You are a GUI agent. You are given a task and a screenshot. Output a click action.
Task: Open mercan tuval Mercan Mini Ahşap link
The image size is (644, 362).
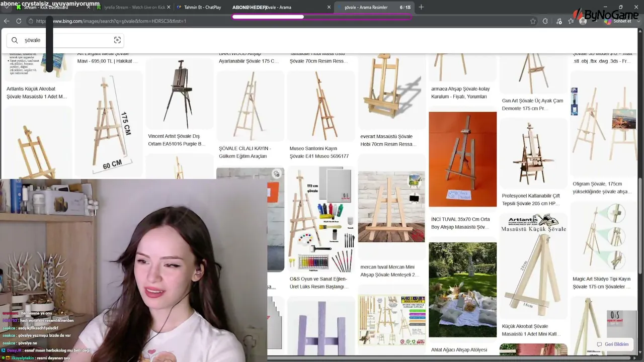(390, 271)
